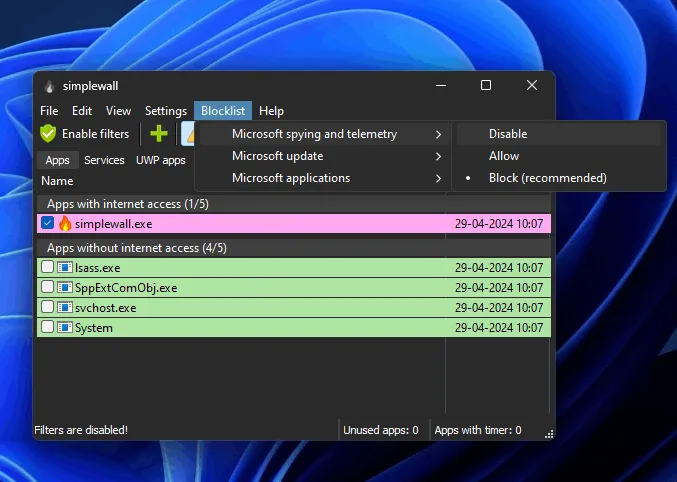Click the Name column header
The width and height of the screenshot is (677, 482).
[x=58, y=181]
